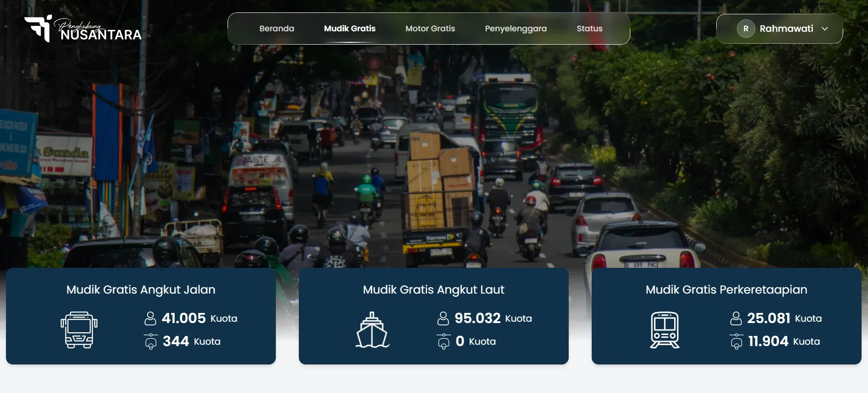Viewport: 868px width, 393px height.
Task: Click the train icon in Perkeretaapian card
Action: click(x=665, y=330)
